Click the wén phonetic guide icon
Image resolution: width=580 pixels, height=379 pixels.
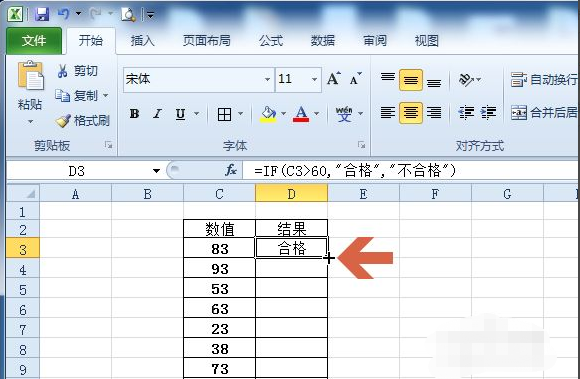(x=344, y=114)
